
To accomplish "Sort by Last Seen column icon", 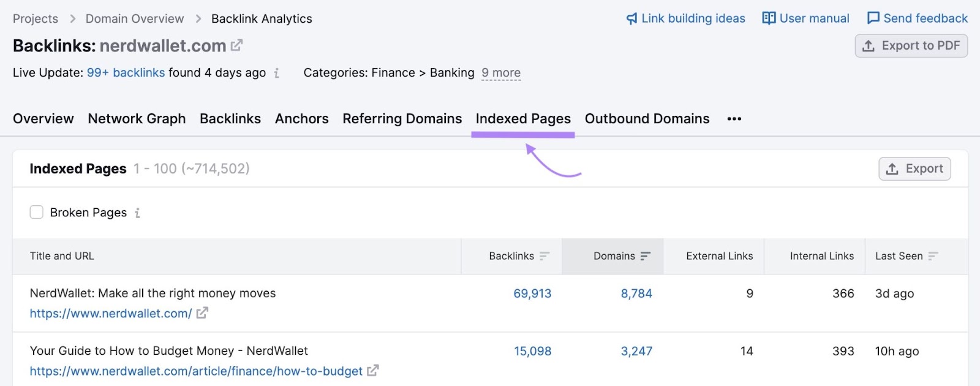I will tap(933, 256).
